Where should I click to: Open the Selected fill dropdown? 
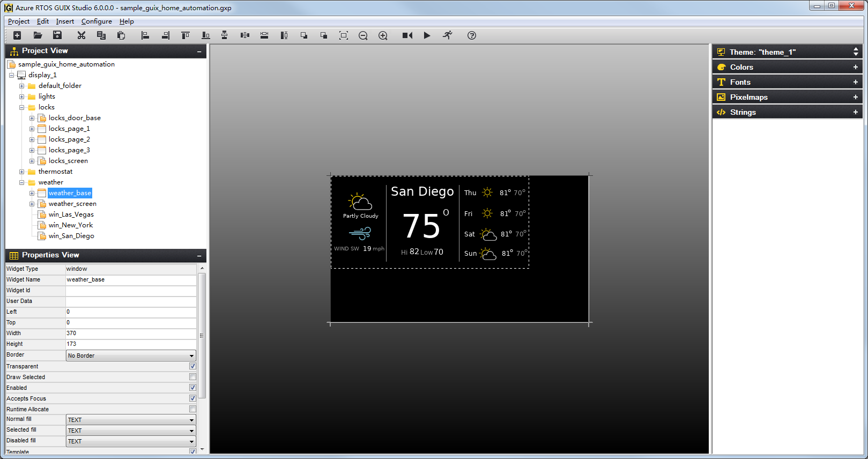(131, 431)
